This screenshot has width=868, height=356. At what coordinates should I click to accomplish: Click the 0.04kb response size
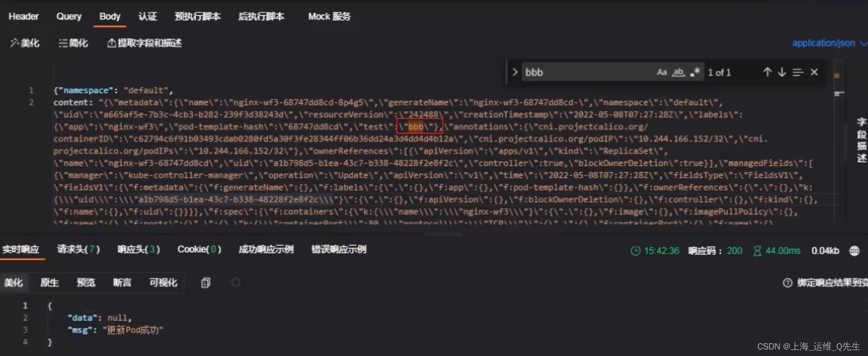pos(825,251)
